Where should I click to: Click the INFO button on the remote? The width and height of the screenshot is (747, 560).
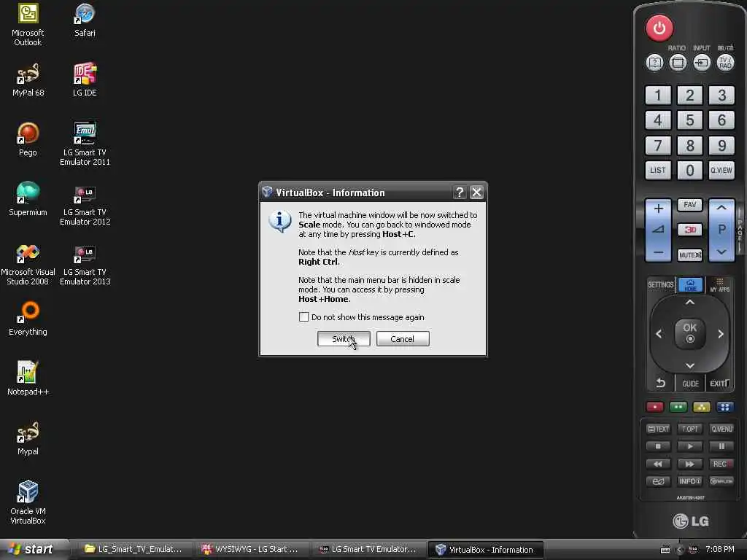click(x=690, y=481)
